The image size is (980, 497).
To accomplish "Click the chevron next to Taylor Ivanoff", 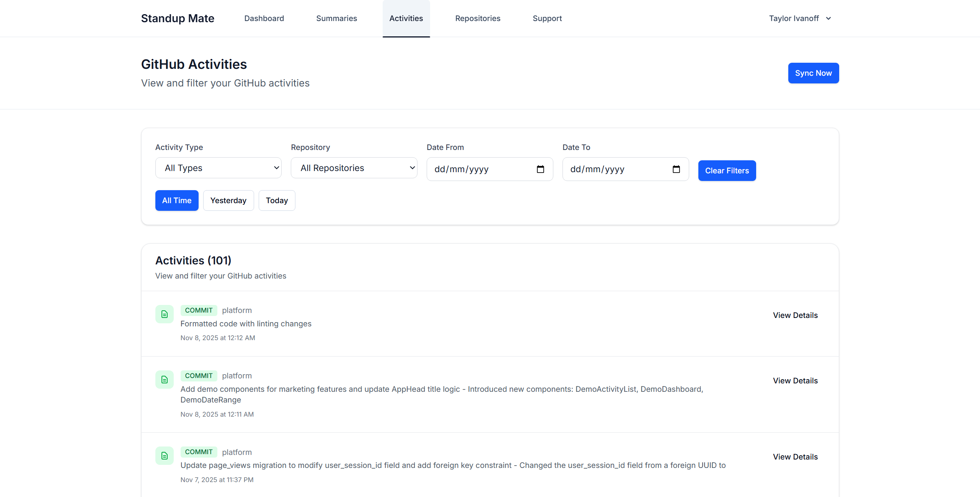I will (828, 18).
